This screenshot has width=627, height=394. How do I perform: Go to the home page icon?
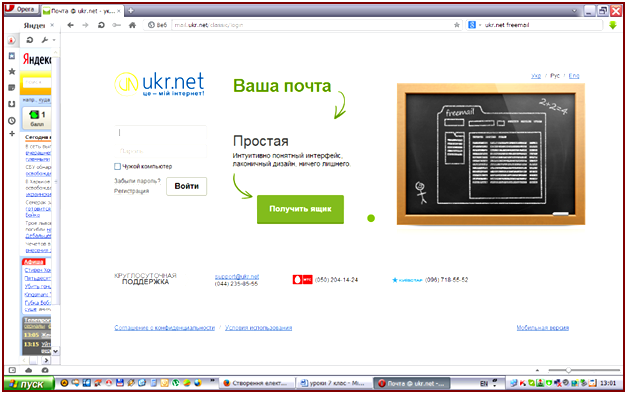pos(132,25)
